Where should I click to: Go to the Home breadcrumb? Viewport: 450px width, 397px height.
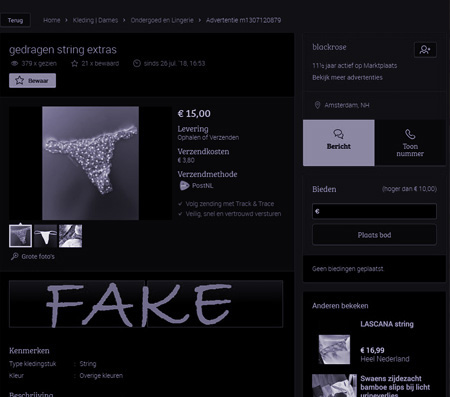[x=52, y=20]
